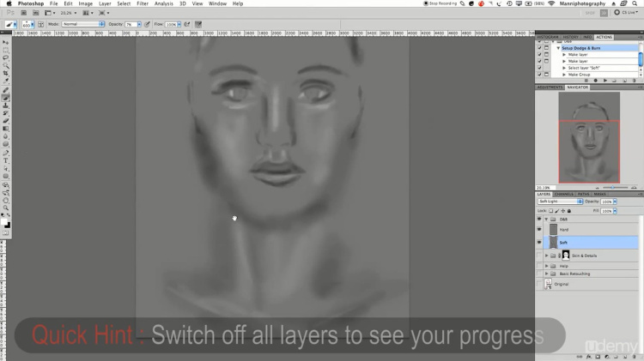Screen dimensions: 644x361
Task: Adjust the Navigator zoom slider
Action: pyautogui.click(x=612, y=188)
